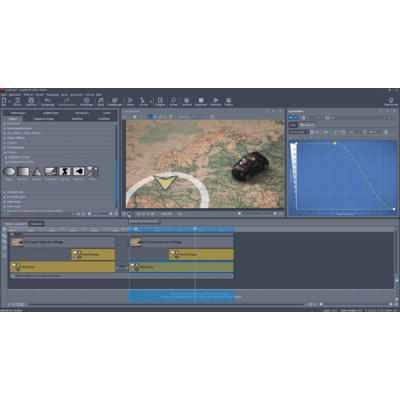Click the yellow curve keyframe point
Image resolution: width=400 pixels, height=400 pixels.
[335, 143]
